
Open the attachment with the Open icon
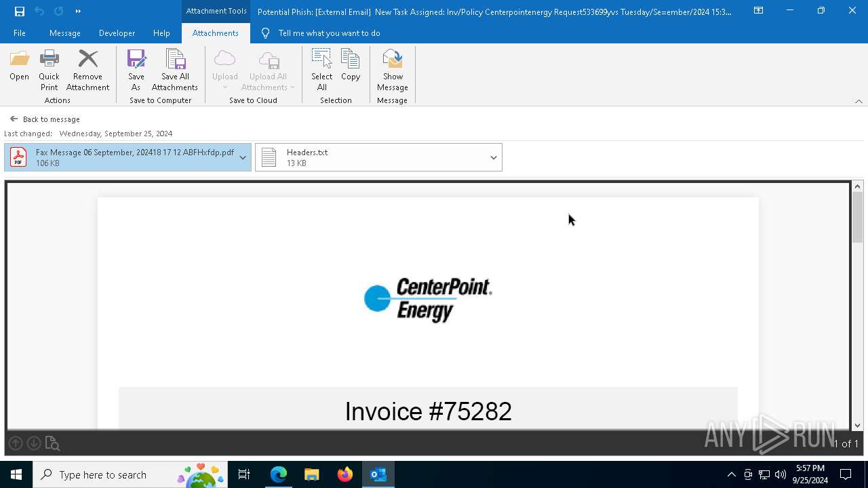tap(19, 66)
